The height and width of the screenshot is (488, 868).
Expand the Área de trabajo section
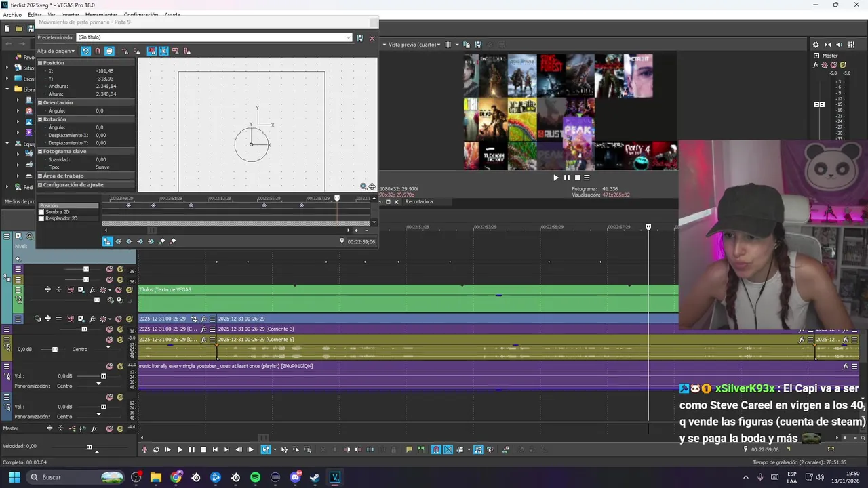pos(40,176)
